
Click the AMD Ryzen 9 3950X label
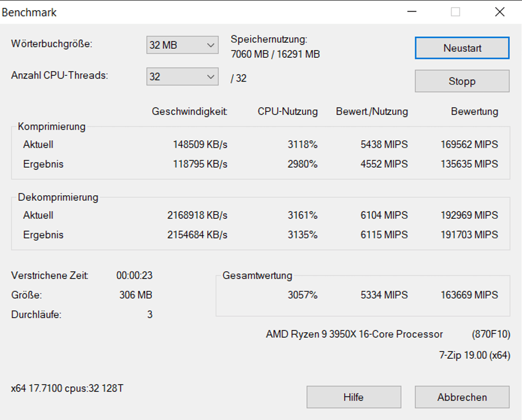pyautogui.click(x=354, y=334)
